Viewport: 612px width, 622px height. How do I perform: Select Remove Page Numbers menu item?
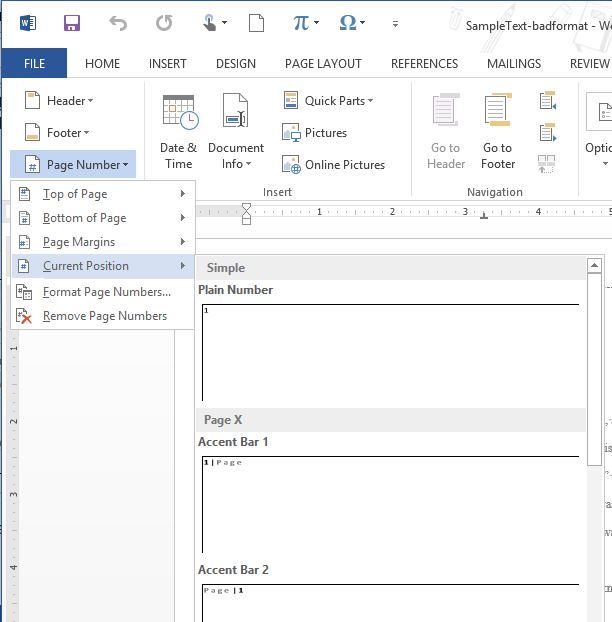tap(104, 316)
